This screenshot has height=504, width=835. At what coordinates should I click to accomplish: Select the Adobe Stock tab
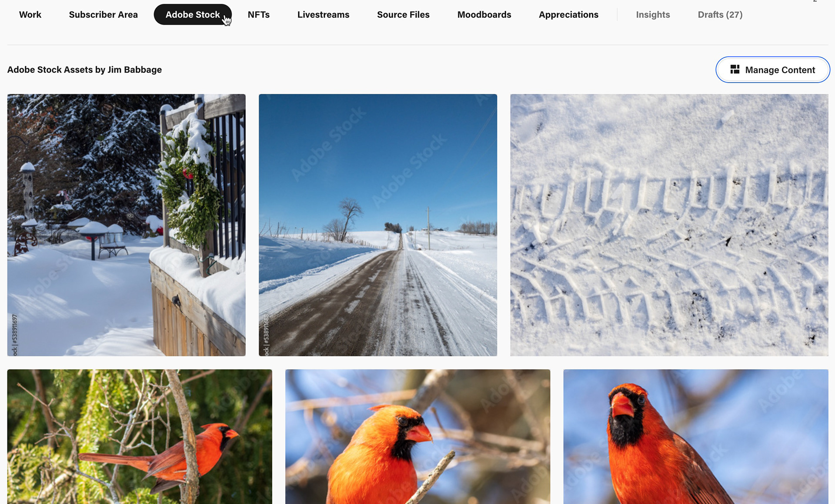click(193, 14)
